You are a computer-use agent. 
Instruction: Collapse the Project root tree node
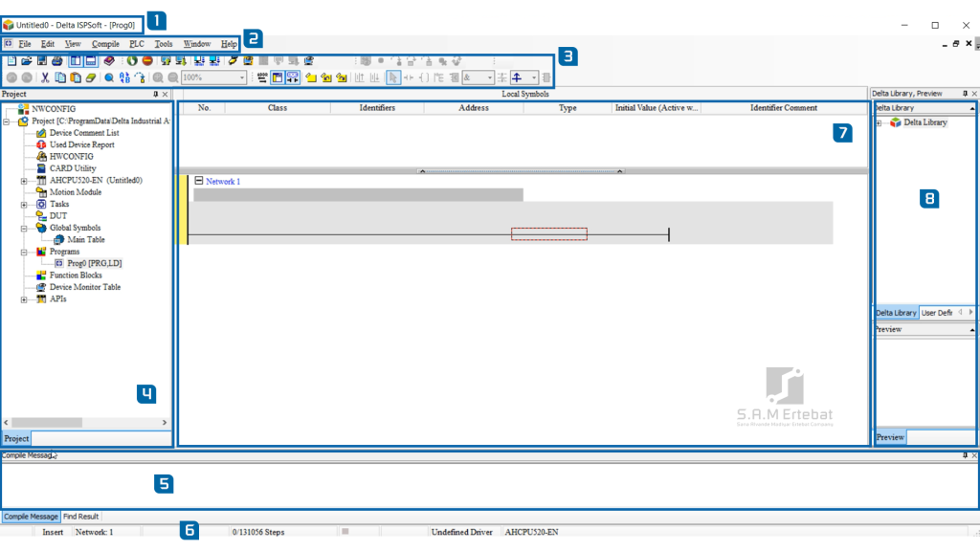point(7,121)
